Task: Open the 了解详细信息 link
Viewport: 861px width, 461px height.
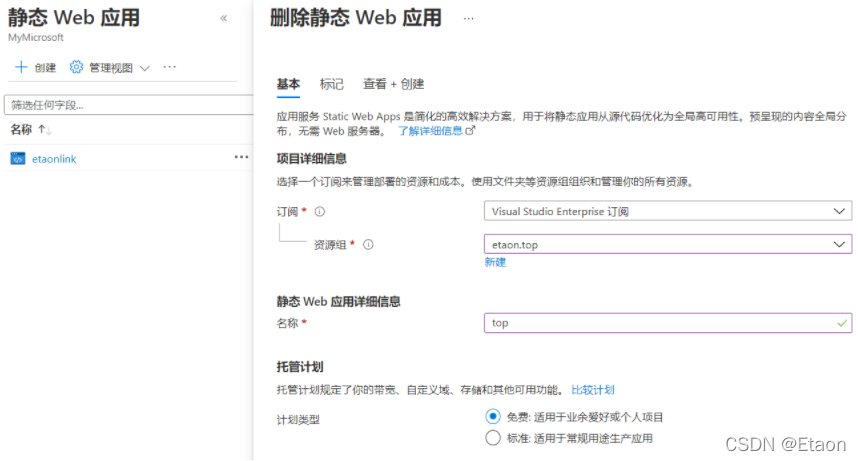Action: pos(430,131)
